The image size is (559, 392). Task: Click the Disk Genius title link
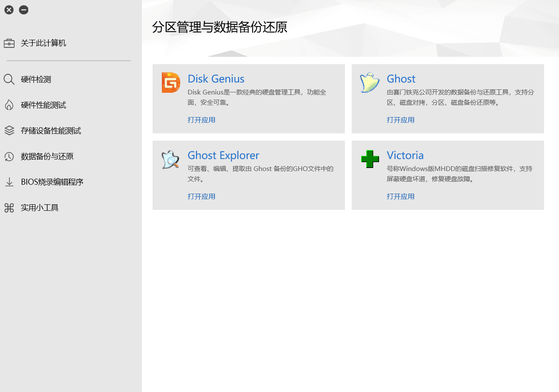coord(216,79)
